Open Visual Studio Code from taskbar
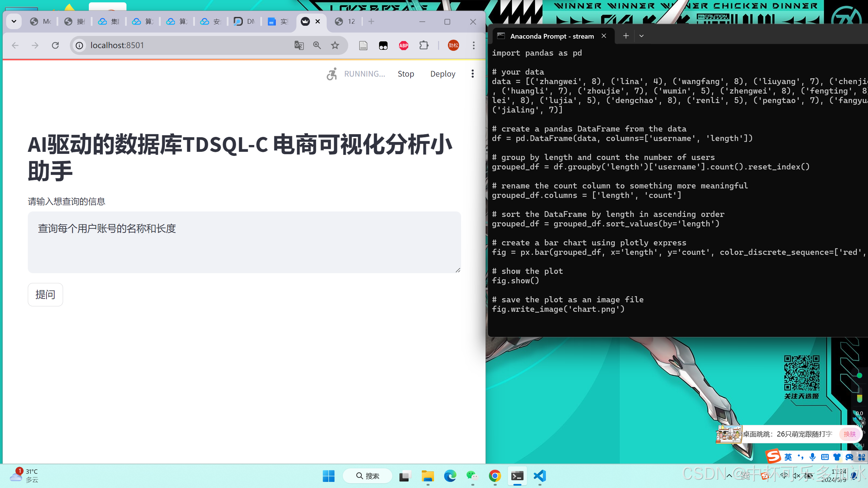868x488 pixels. (539, 476)
